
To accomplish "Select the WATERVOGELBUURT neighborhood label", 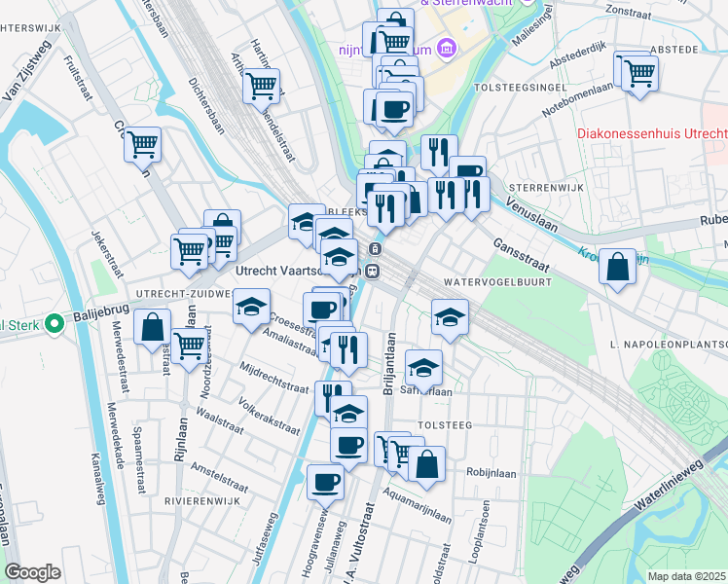I will point(497,282).
